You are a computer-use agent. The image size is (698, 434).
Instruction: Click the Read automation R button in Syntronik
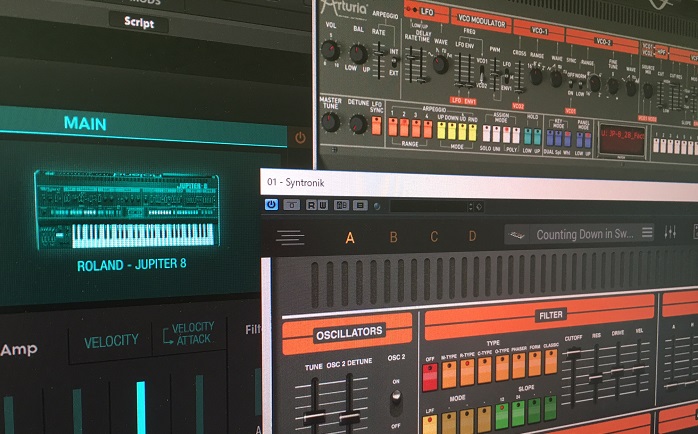coord(311,205)
